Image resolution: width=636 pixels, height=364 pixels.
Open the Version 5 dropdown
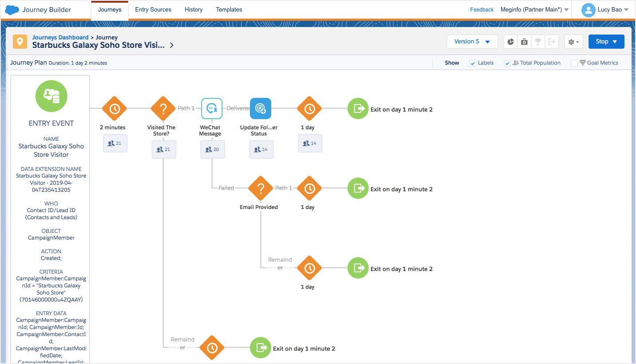pos(472,42)
